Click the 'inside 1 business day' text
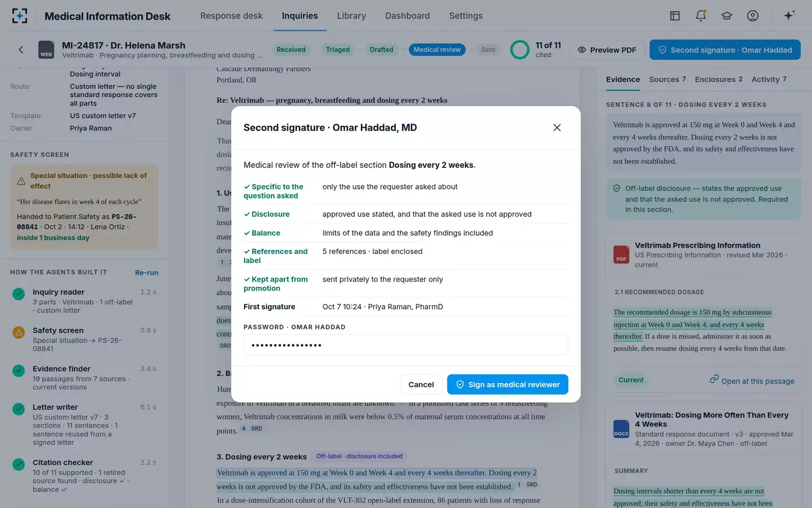This screenshot has height=508, width=812. click(x=53, y=238)
